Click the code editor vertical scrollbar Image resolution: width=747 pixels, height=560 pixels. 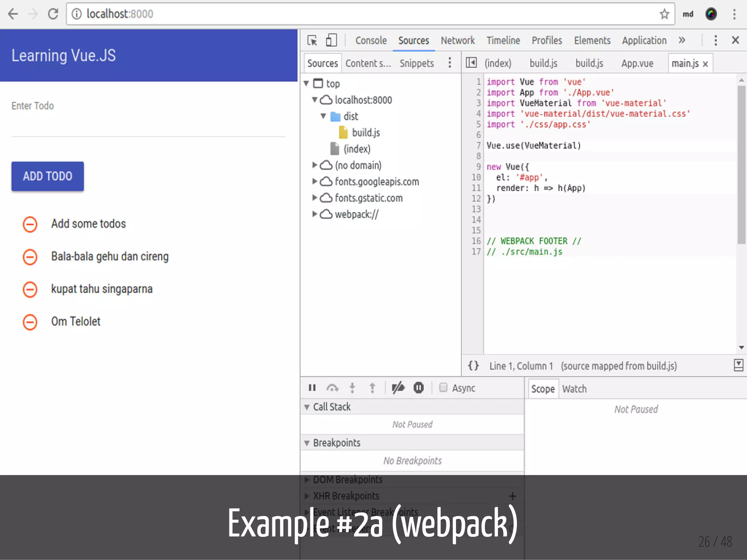[x=741, y=164]
